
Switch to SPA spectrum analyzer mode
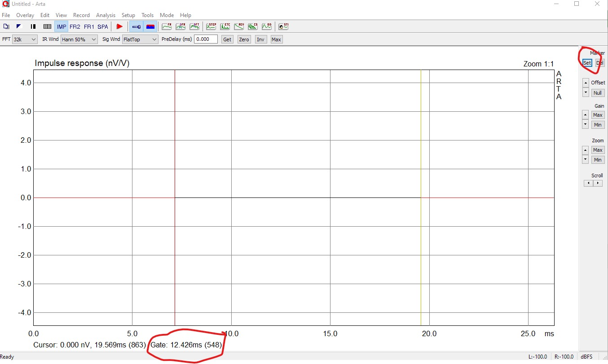coord(103,26)
